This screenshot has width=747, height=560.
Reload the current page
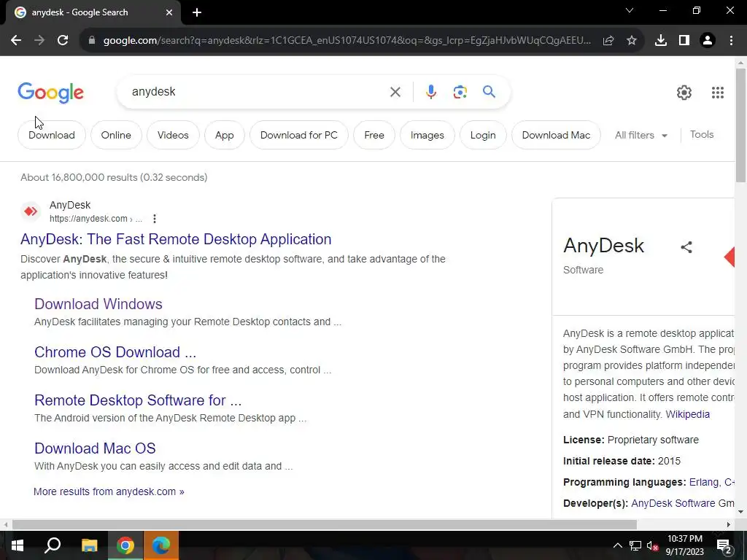pyautogui.click(x=63, y=41)
